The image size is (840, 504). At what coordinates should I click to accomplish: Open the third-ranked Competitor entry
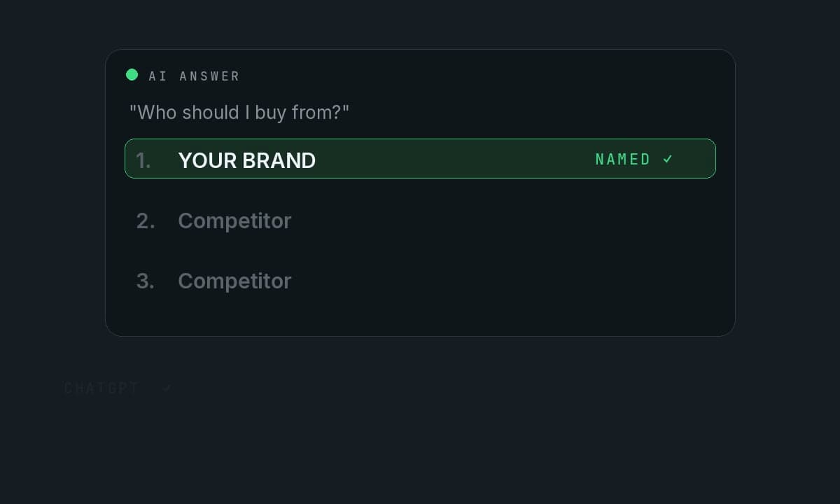(x=234, y=281)
